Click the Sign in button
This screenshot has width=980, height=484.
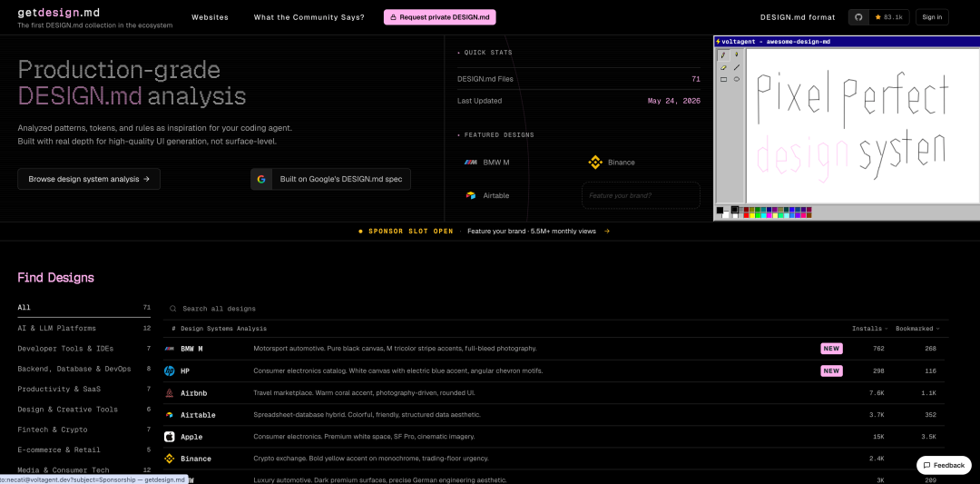[x=932, y=17]
